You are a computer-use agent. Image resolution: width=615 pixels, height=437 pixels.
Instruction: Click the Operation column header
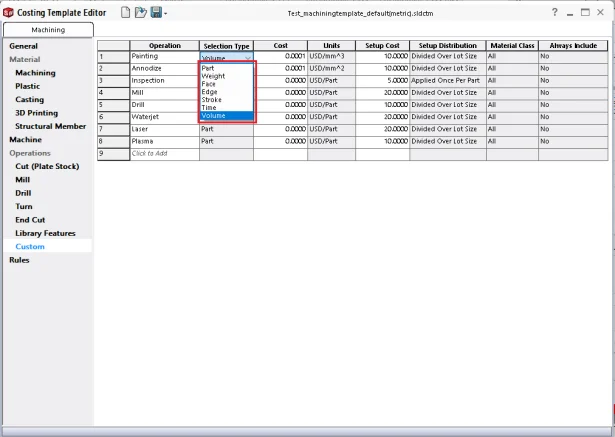coord(165,46)
